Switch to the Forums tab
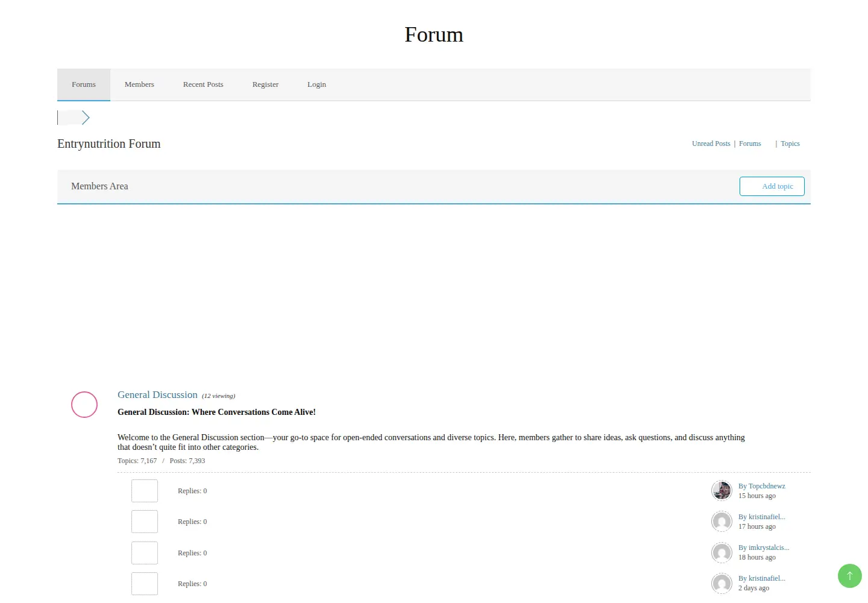Screen dimensions: 868x603 (x=84, y=84)
